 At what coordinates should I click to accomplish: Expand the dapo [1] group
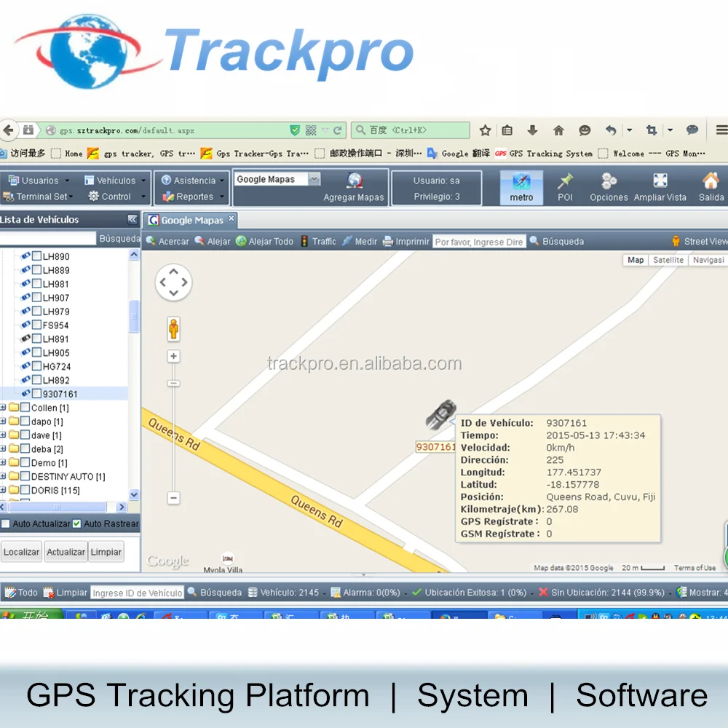point(3,421)
